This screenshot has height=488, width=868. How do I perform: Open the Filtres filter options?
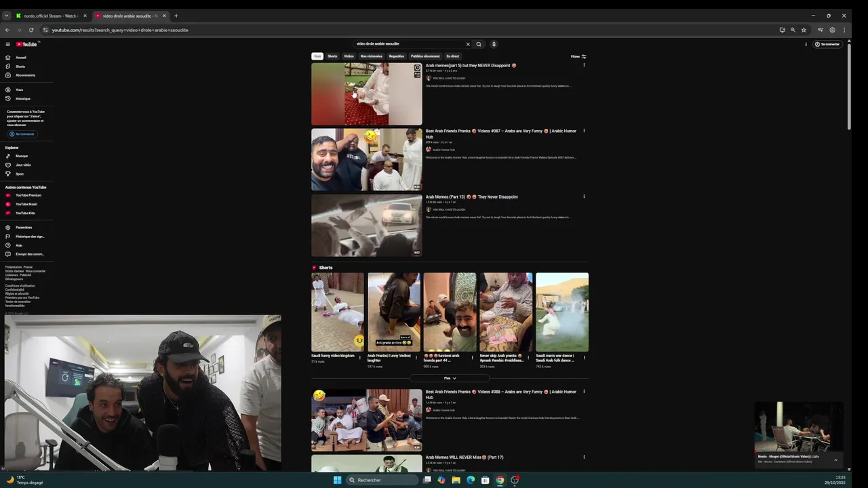coord(578,56)
